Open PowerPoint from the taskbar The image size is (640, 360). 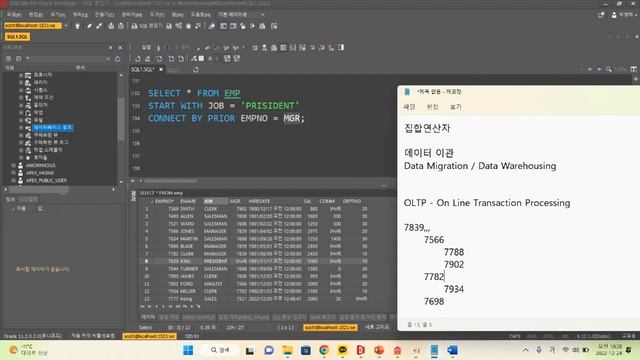click(379, 350)
